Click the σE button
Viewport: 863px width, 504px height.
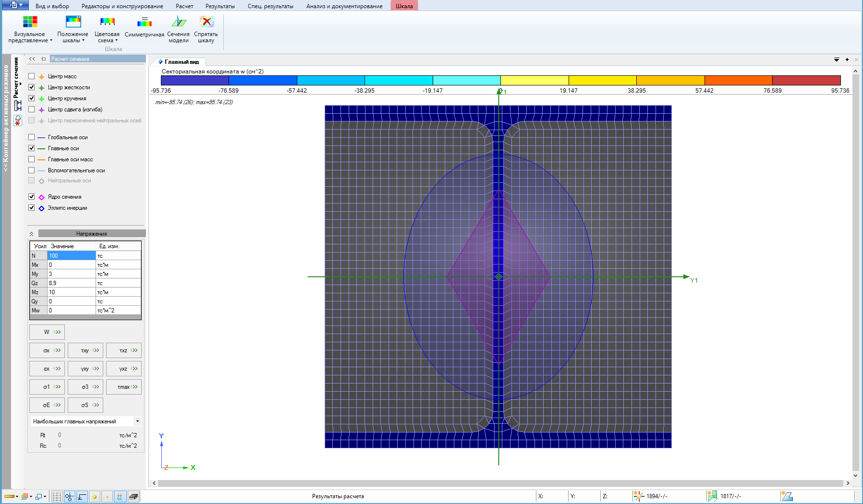pos(47,405)
